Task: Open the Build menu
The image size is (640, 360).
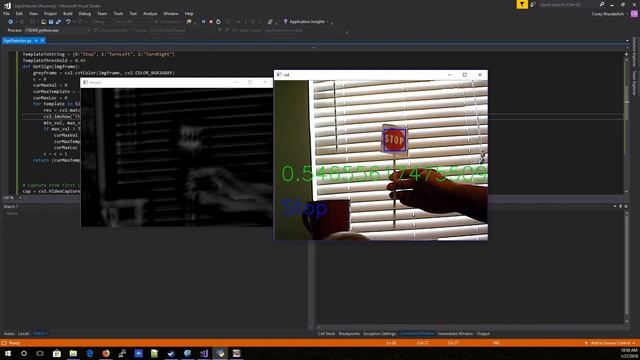Action: pos(68,13)
